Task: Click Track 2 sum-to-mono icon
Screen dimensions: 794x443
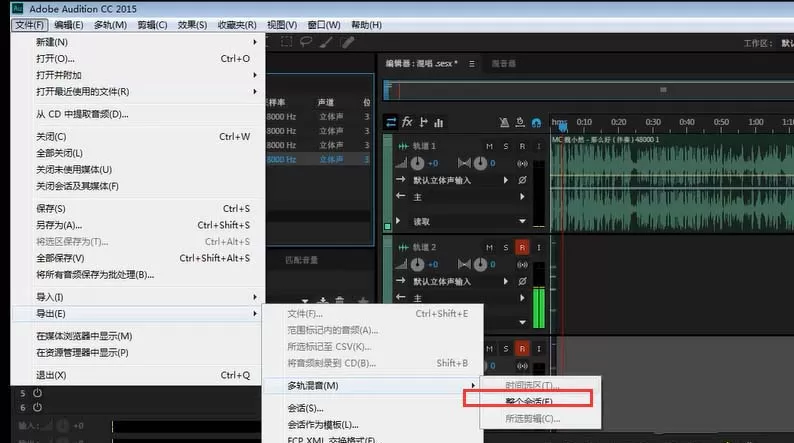Action: pos(522,265)
